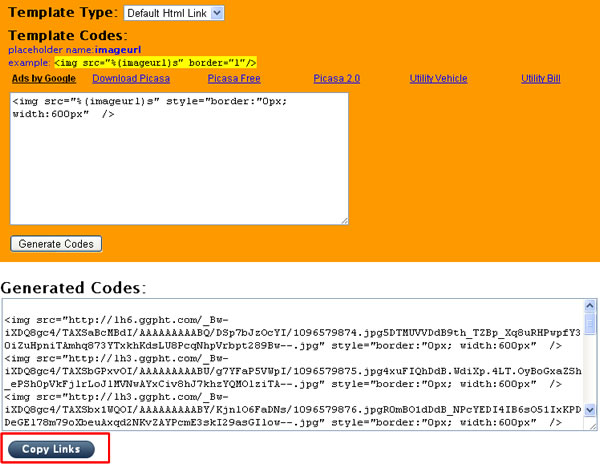Viewport: 600px width, 464px height.
Task: Click the Copy Links button
Action: [51, 449]
